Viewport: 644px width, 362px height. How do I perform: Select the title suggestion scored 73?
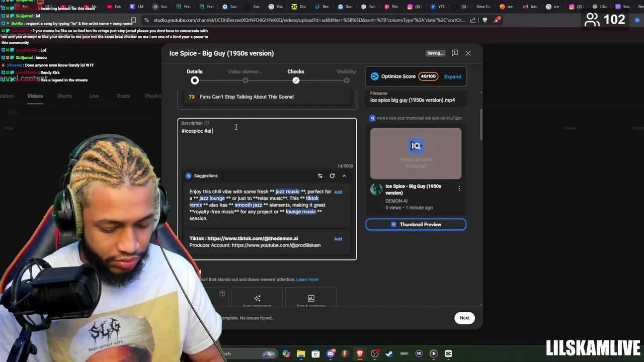267,97
